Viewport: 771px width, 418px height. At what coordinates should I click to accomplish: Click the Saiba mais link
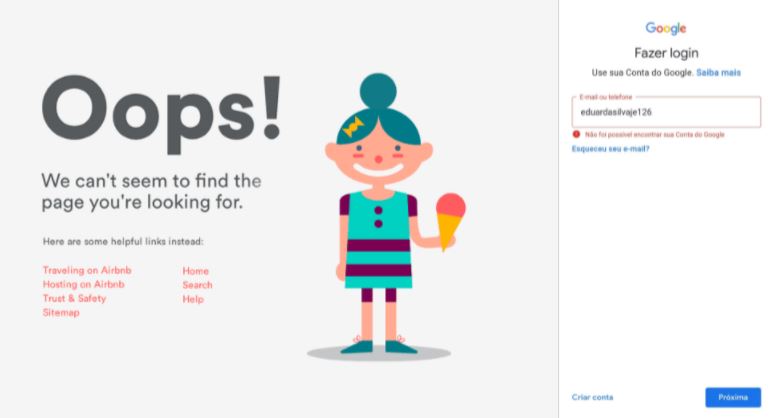click(x=718, y=73)
